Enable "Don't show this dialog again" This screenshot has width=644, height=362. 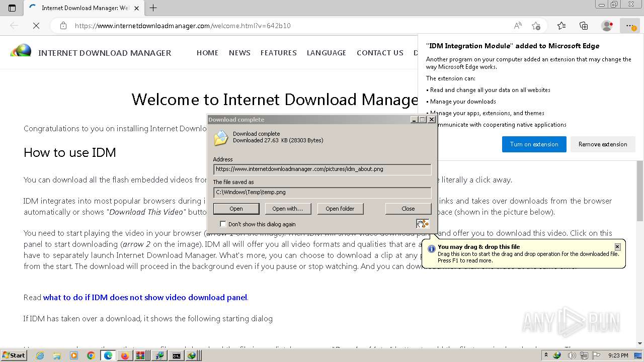[223, 224]
